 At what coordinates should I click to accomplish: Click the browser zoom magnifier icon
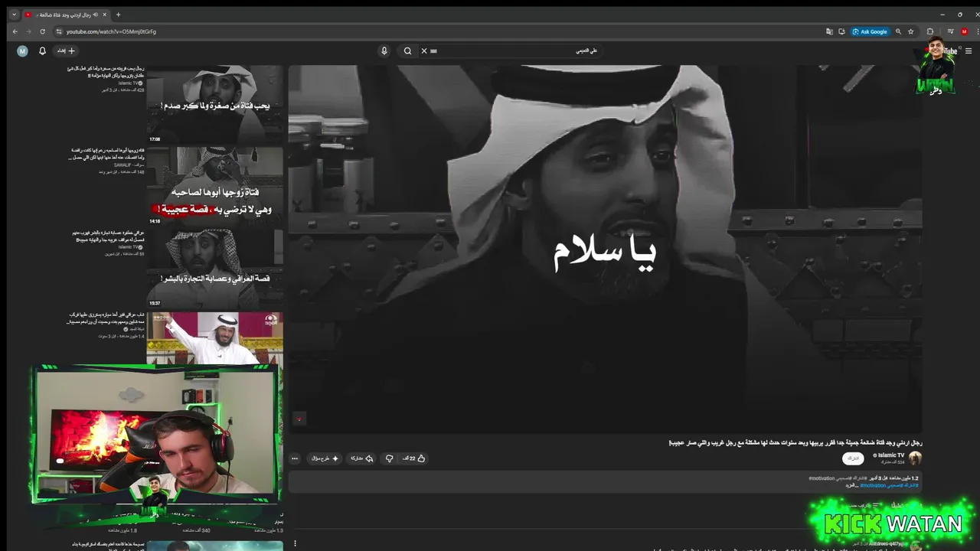click(898, 31)
